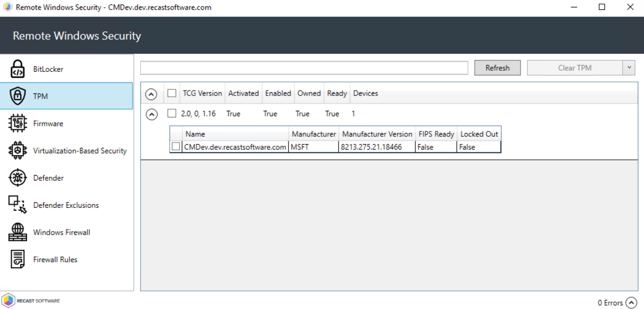Sort by the FIPS Ready column header

coord(436,134)
